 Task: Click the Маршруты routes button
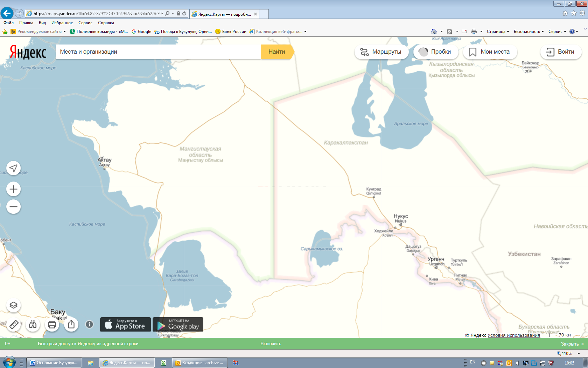tap(381, 52)
